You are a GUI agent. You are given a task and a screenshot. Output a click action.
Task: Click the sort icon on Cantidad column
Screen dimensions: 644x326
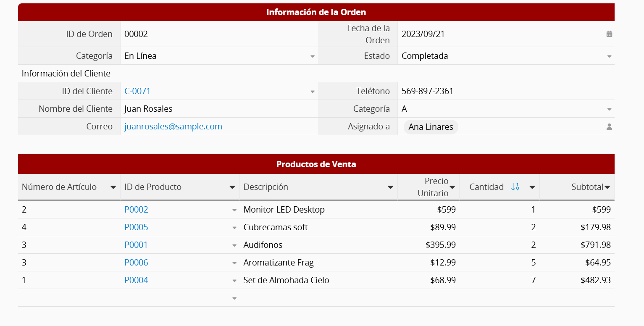point(515,187)
